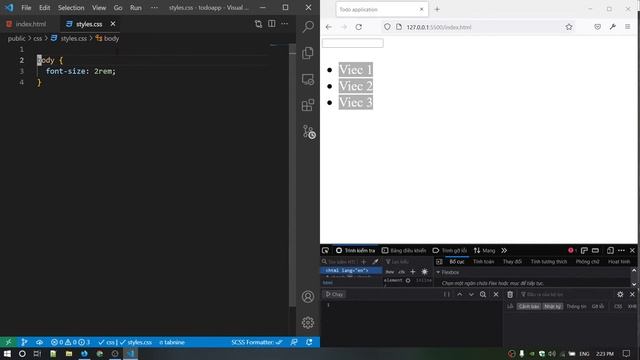Click compare changes icon in editor toolbar
The width and height of the screenshot is (640, 360).
coord(258,24)
